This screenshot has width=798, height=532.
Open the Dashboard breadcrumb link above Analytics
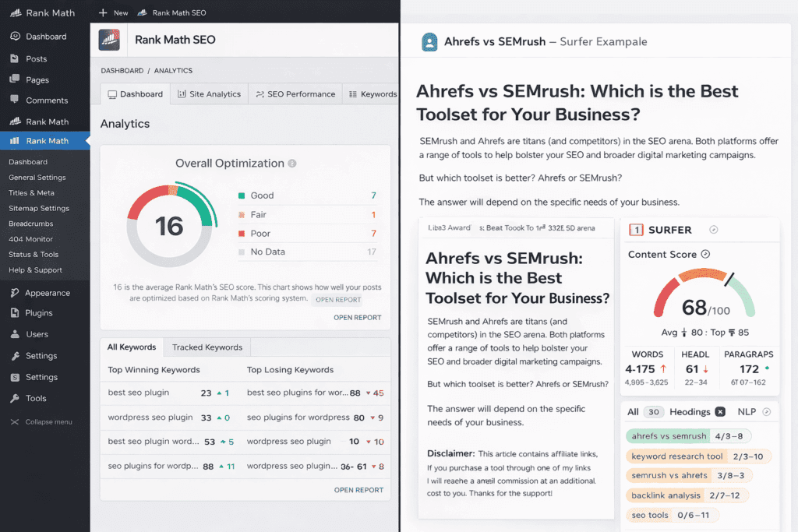(121, 70)
